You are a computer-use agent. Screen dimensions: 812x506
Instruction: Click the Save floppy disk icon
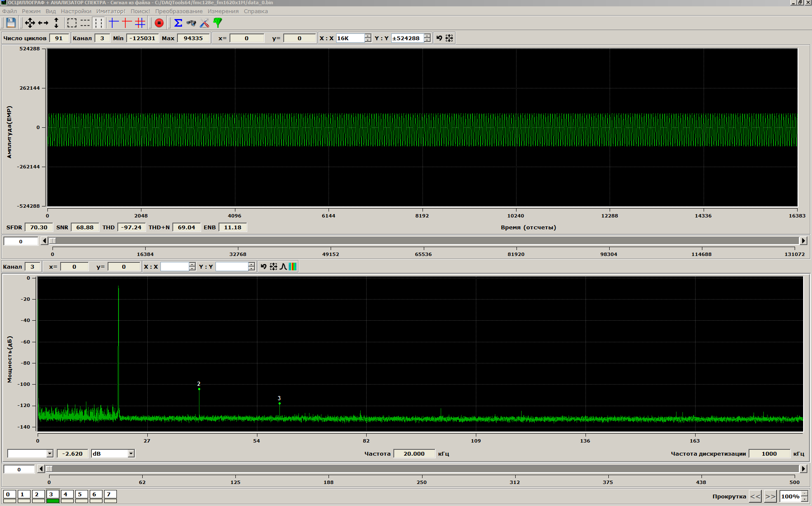11,23
